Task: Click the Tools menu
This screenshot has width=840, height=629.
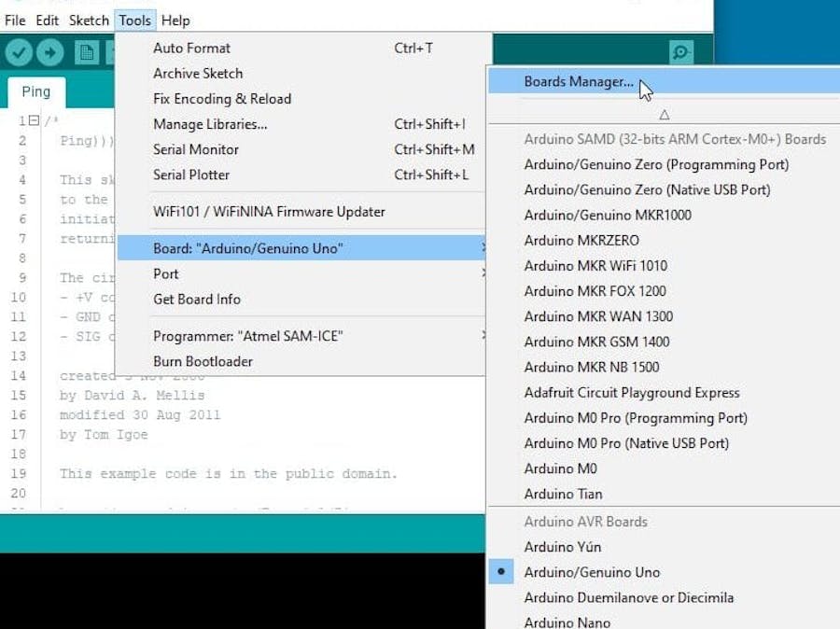Action: tap(135, 21)
